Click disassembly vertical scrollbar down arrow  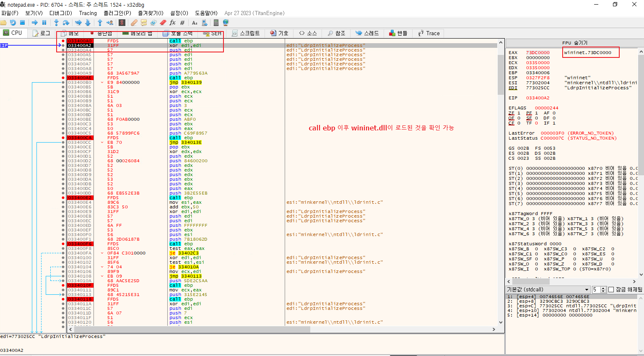point(501,322)
